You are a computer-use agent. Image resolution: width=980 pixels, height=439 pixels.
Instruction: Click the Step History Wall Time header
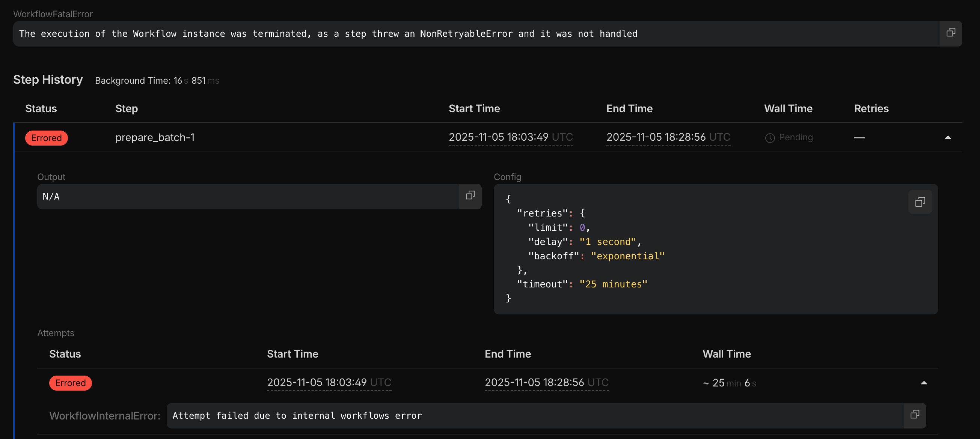[x=788, y=109]
